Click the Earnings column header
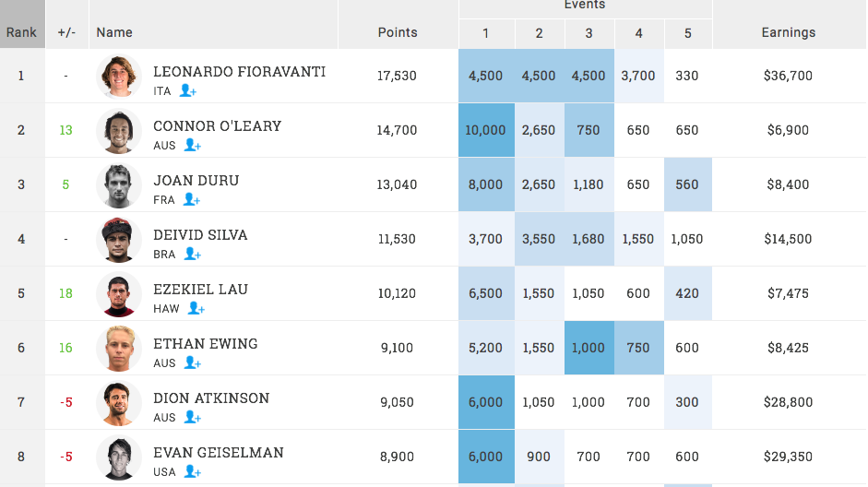This screenshot has height=487, width=868. (788, 32)
